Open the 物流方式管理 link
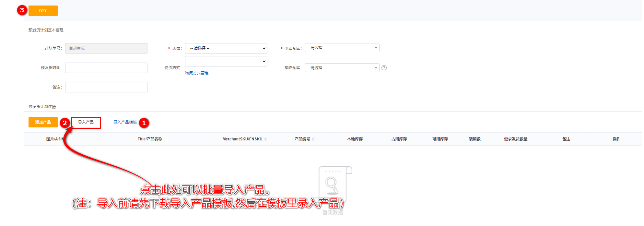The height and width of the screenshot is (226, 644). pos(197,73)
